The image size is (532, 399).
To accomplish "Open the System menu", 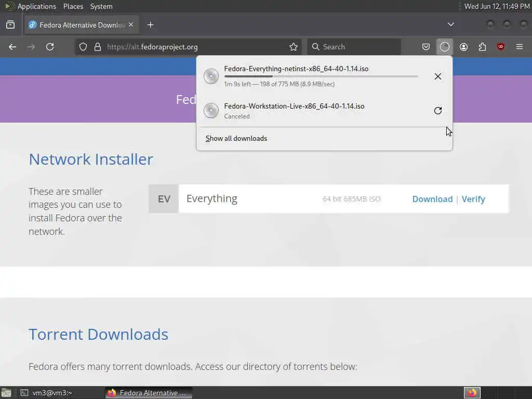I will [x=101, y=6].
